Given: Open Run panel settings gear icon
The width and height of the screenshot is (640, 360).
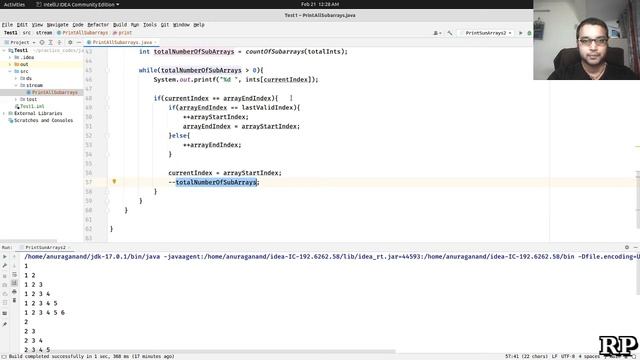Looking at the screenshot, I should [627, 247].
